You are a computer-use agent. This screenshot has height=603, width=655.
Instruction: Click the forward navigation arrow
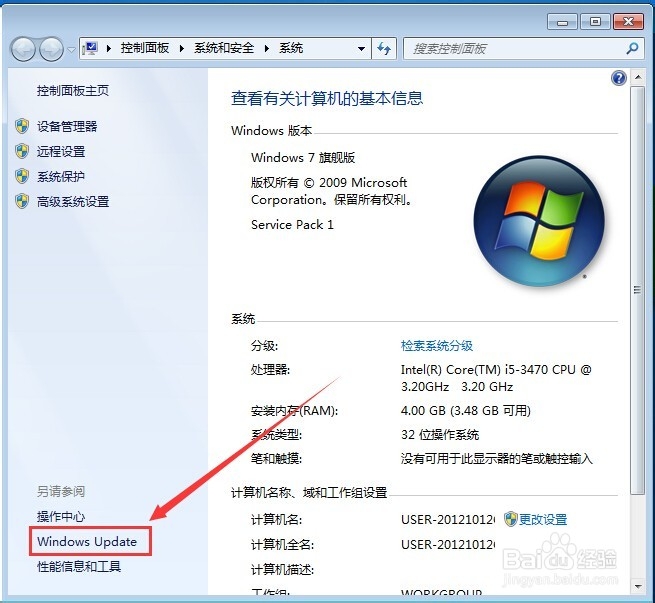tap(51, 49)
